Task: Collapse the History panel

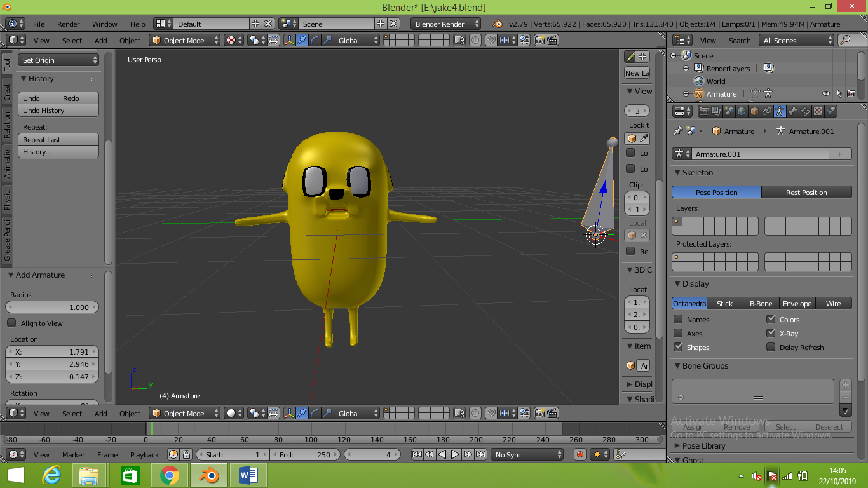Action: (x=23, y=79)
